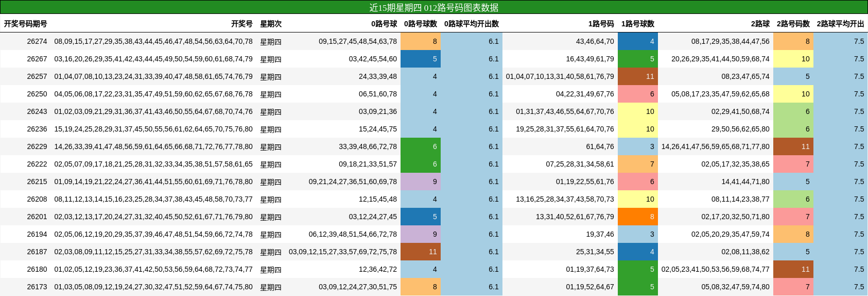Select period number 26236
This screenshot has width=868, height=296.
pyautogui.click(x=37, y=129)
